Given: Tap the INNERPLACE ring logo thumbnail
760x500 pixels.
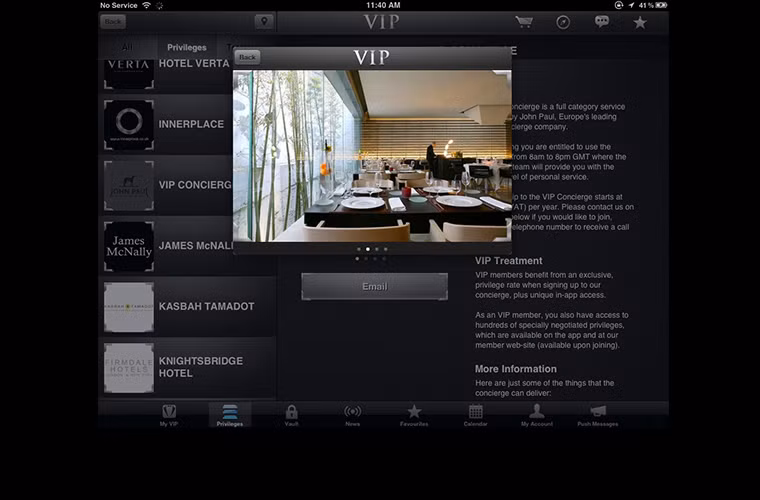Looking at the screenshot, I should [x=129, y=125].
